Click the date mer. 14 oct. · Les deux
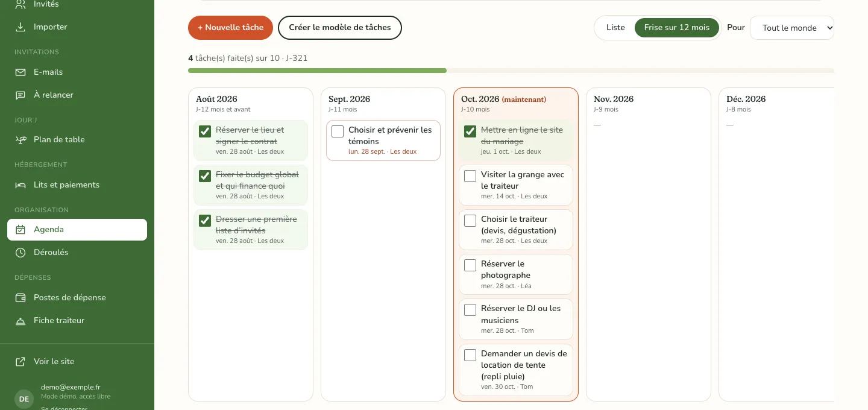Viewport: 868px width, 410px height. [514, 197]
